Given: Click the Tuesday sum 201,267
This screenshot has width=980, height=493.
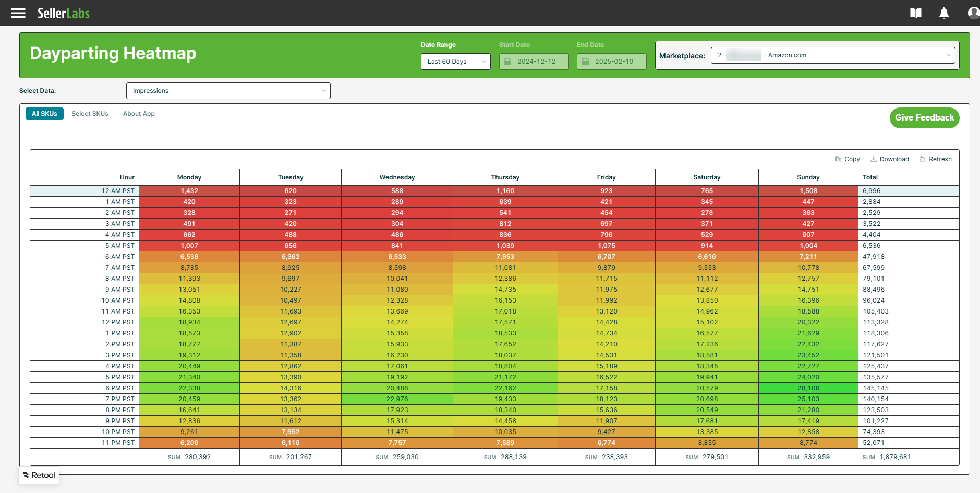Looking at the screenshot, I should 291,457.
